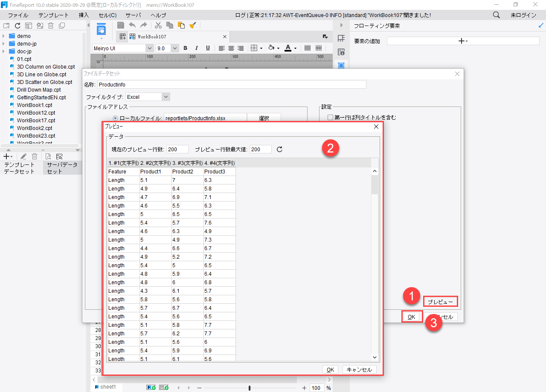
Task: Click the refresh icon beside preview max rows
Action: point(280,149)
